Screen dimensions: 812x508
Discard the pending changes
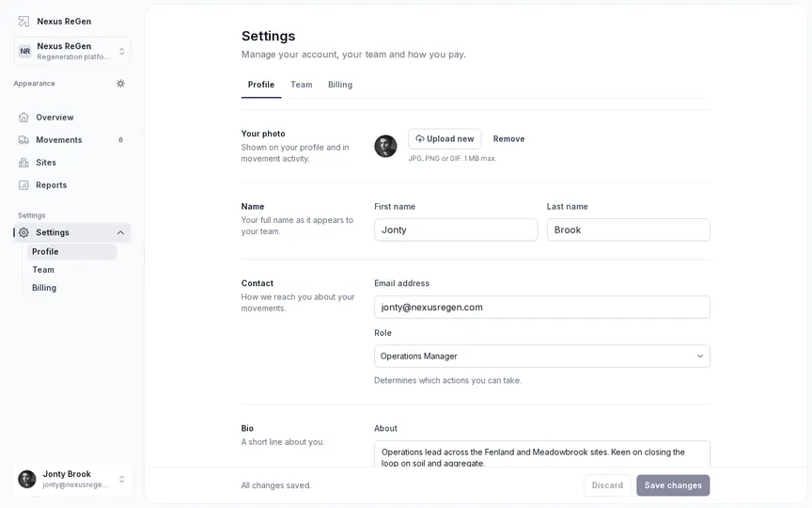tap(607, 485)
